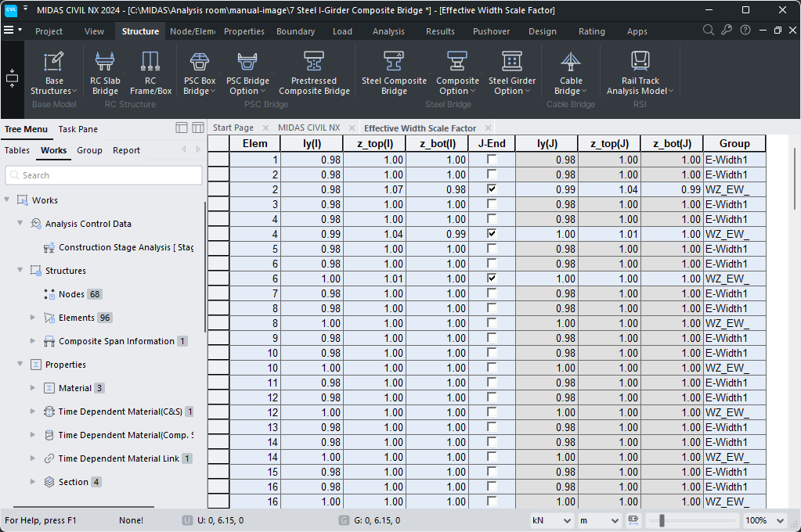This screenshot has height=532, width=801.
Task: Open the Prestressed Composite Bridge wizard
Action: click(314, 70)
